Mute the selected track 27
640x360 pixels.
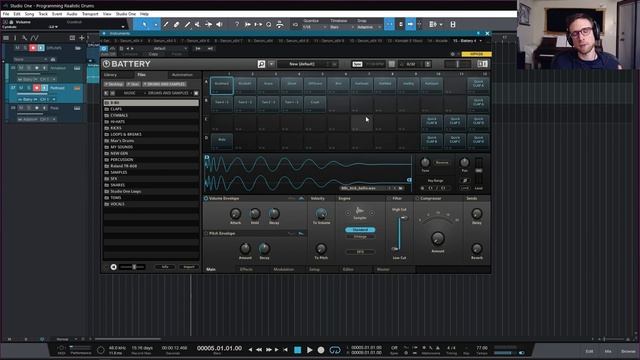tap(21, 88)
